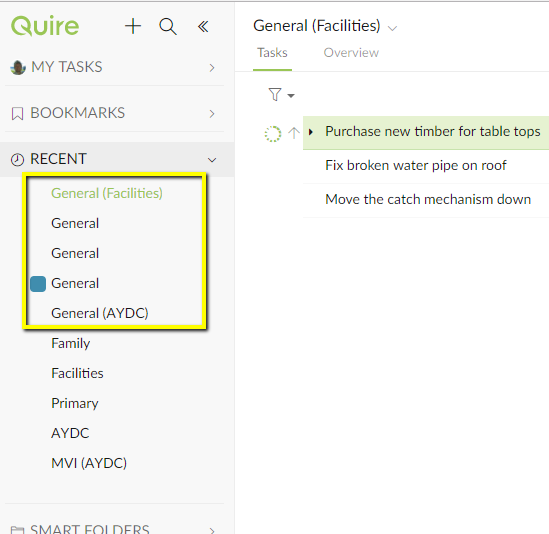Toggle the dotted status circle on timber task
The width and height of the screenshot is (549, 534).
[273, 133]
